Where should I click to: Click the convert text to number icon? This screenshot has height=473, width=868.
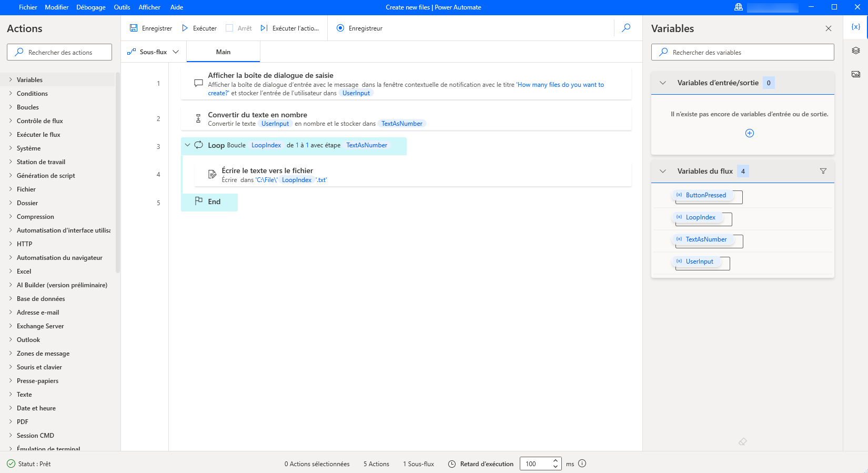pyautogui.click(x=198, y=118)
